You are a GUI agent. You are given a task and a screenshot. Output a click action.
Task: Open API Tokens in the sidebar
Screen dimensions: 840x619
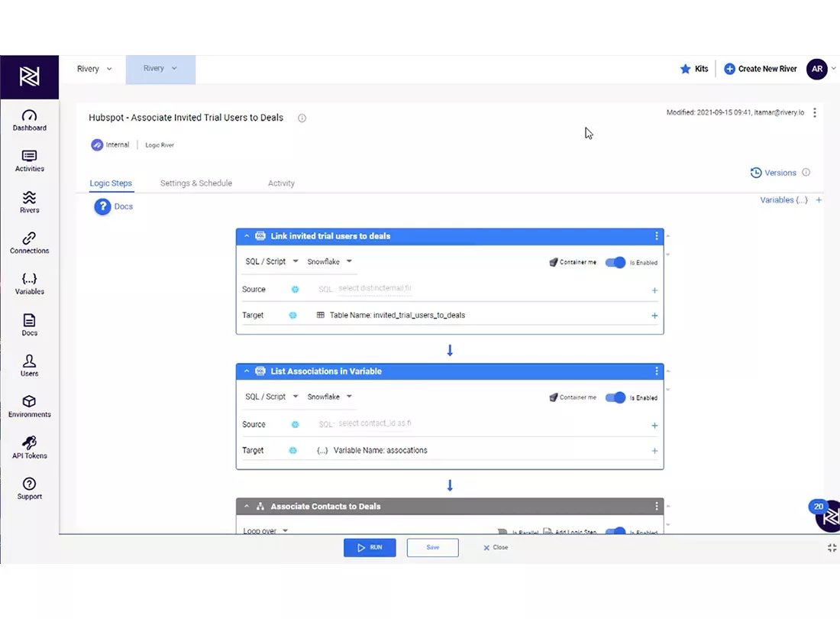[x=30, y=448]
